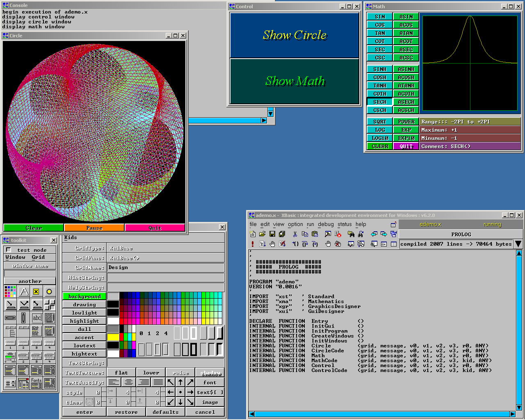Choose left text justification
525x420 pixels.
pyautogui.click(x=114, y=382)
